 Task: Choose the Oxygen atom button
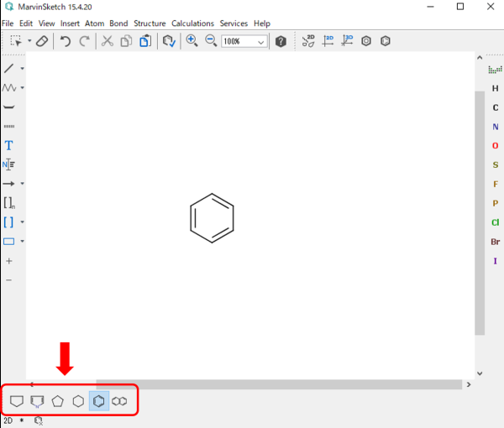coord(496,146)
